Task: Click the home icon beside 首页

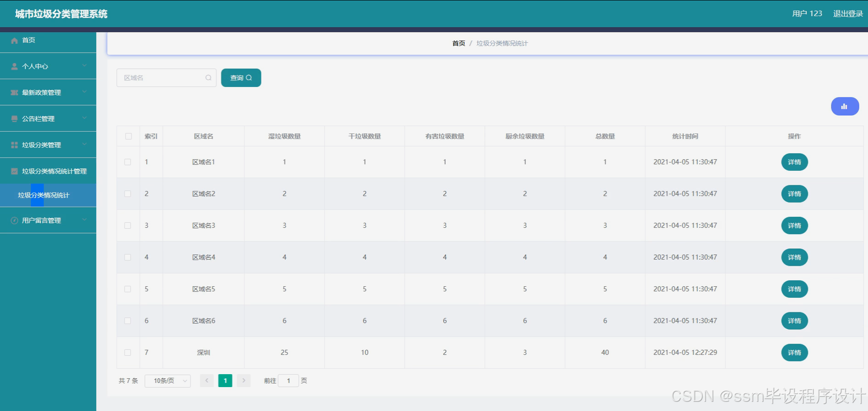Action: [14, 41]
